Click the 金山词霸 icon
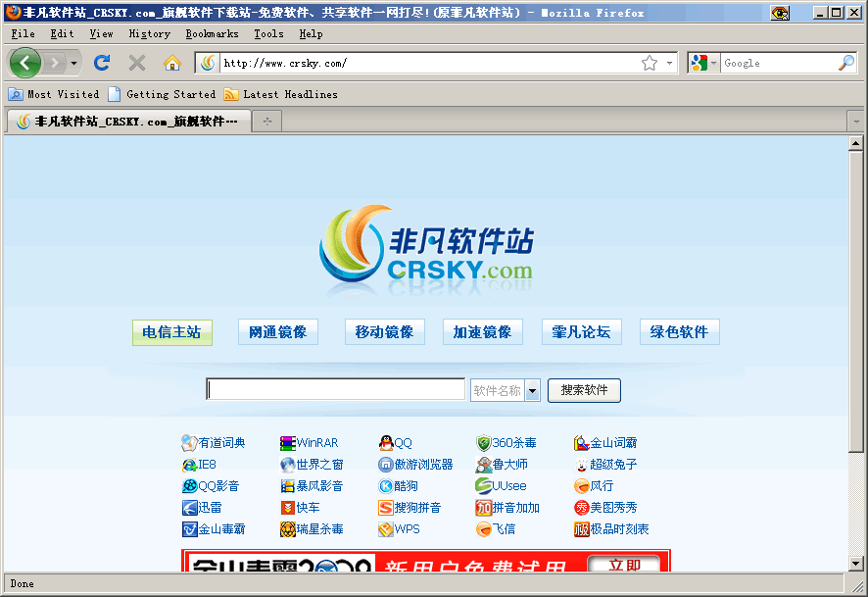This screenshot has width=868, height=597. pos(581,443)
